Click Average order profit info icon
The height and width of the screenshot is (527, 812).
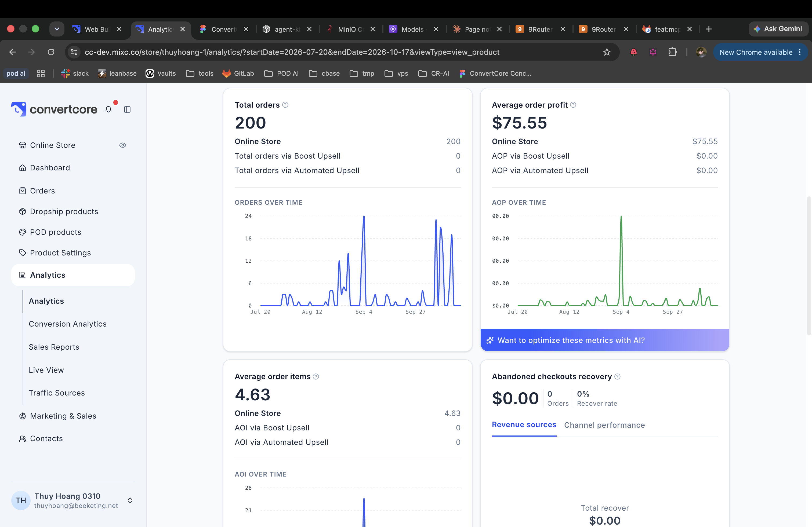[573, 105]
